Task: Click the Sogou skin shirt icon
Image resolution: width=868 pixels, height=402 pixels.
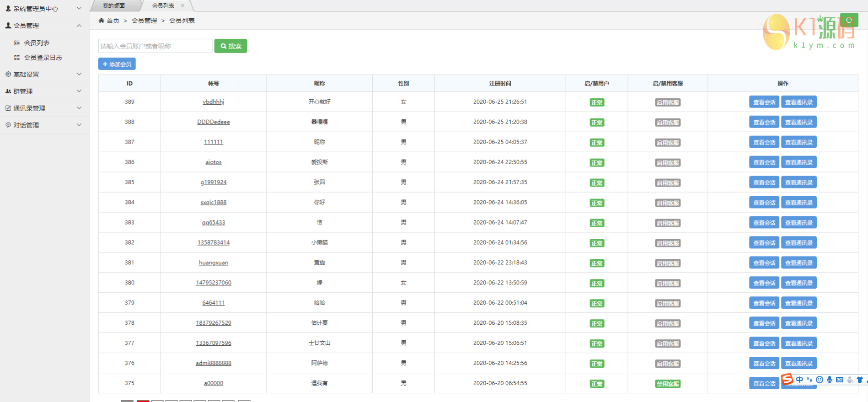Action: 860,380
